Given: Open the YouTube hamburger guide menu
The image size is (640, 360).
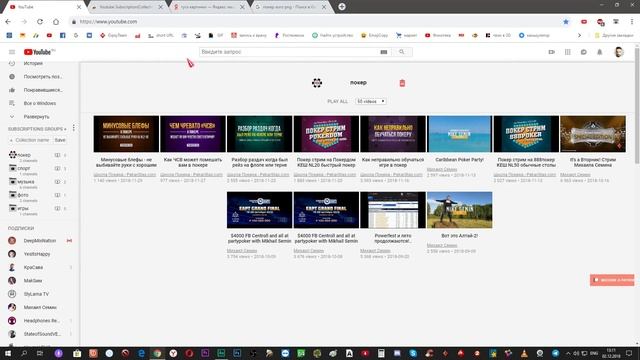Looking at the screenshot, I should pos(12,52).
